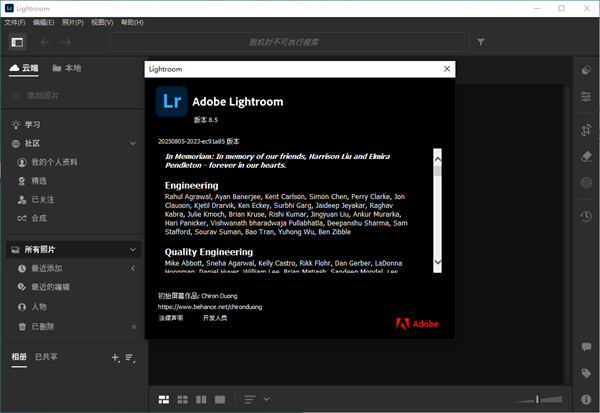Expand the 最近添加 arrow
This screenshot has height=413, width=600.
(133, 268)
